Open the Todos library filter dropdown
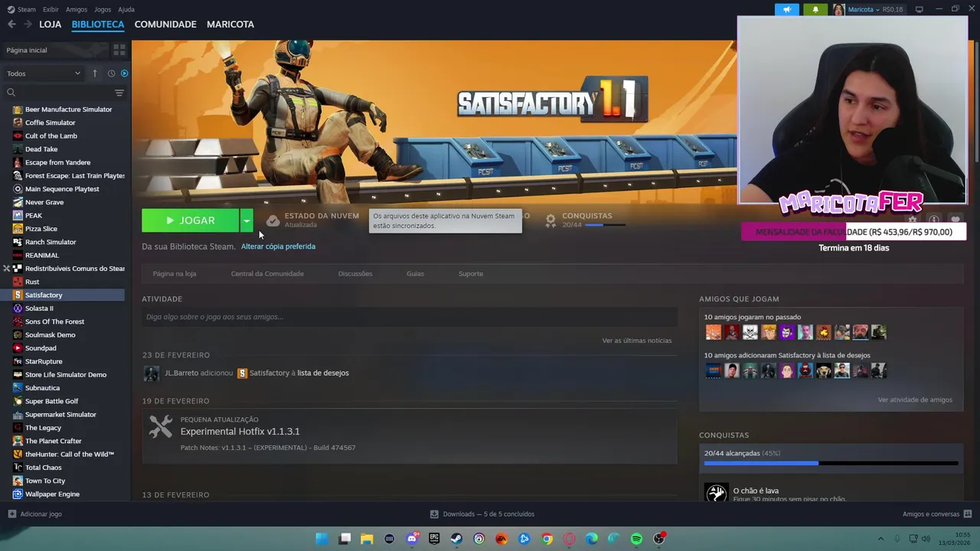This screenshot has width=980, height=551. pos(44,73)
